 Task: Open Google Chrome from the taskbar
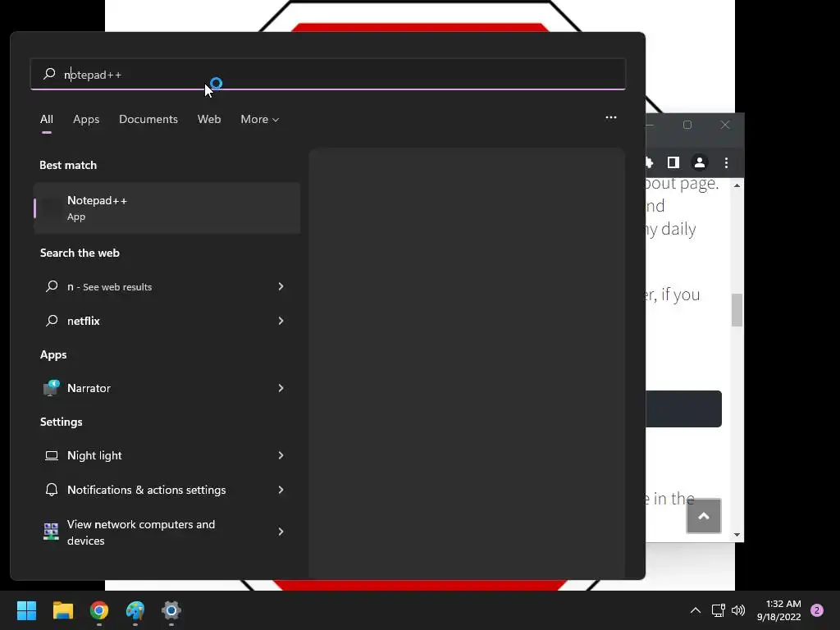(99, 610)
